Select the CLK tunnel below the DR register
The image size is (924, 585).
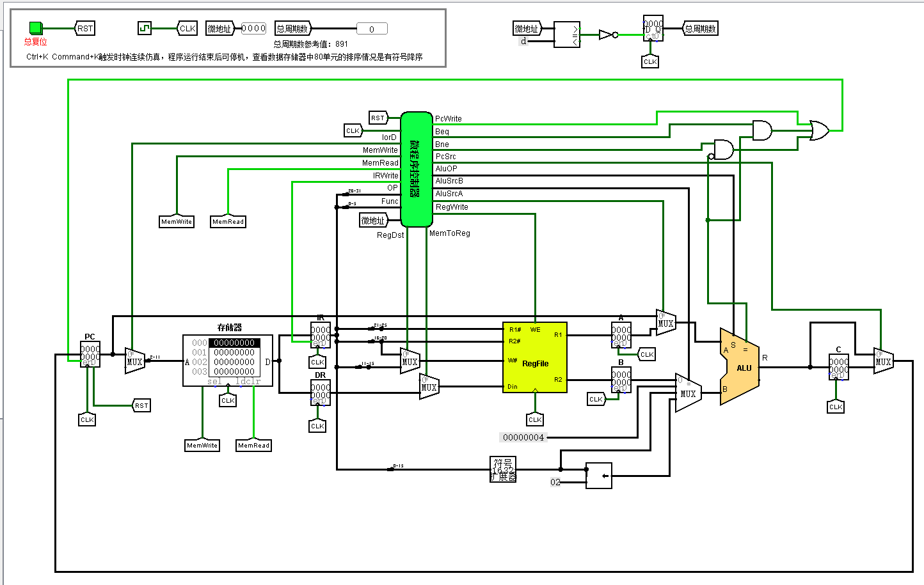click(x=317, y=426)
